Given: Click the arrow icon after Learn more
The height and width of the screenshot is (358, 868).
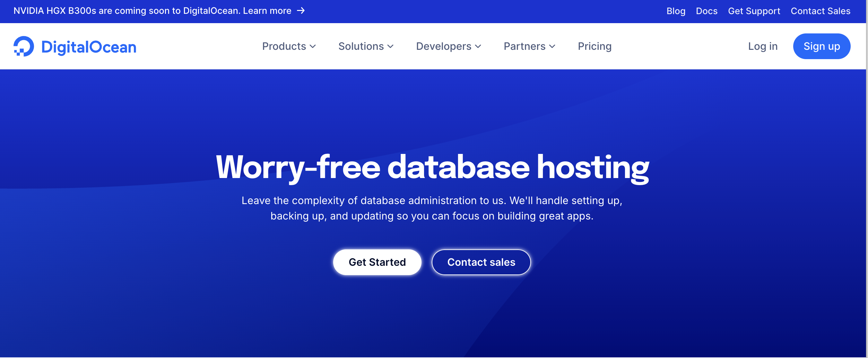Looking at the screenshot, I should (x=300, y=11).
